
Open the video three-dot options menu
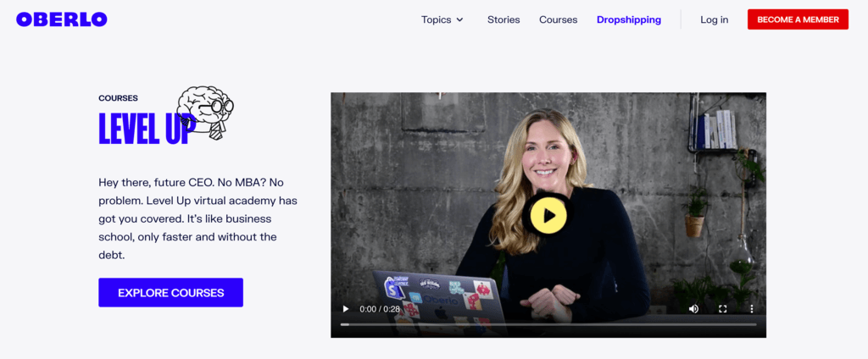coord(752,309)
